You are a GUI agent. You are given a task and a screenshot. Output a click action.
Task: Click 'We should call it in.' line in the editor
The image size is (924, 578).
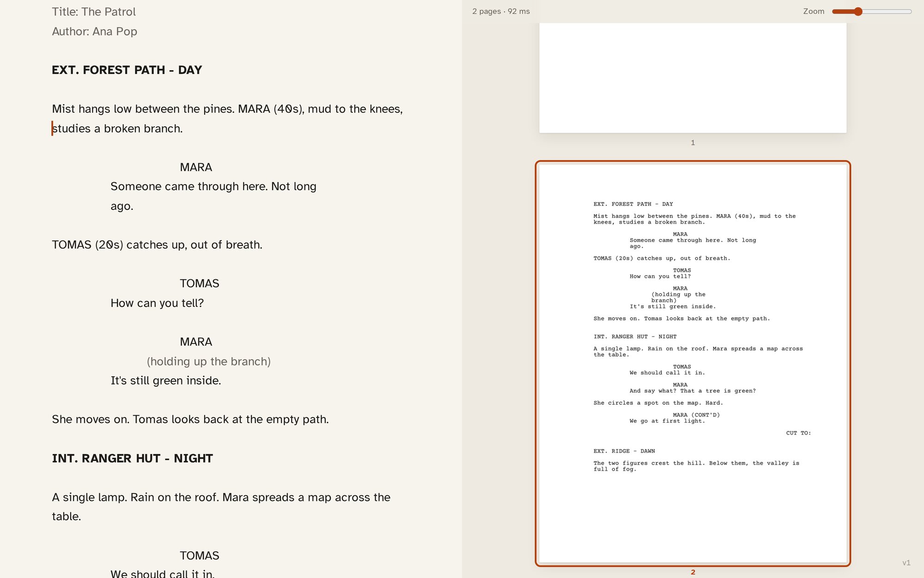tap(163, 573)
